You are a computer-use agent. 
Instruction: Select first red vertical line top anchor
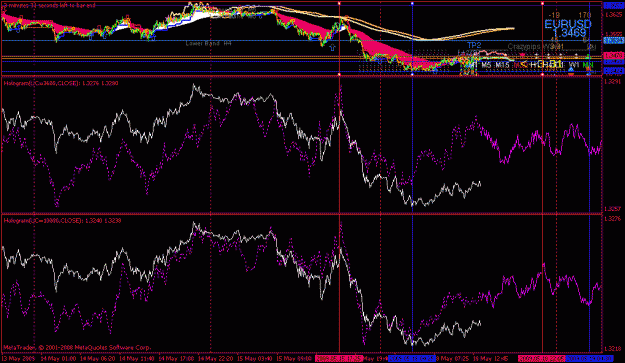click(x=339, y=3)
